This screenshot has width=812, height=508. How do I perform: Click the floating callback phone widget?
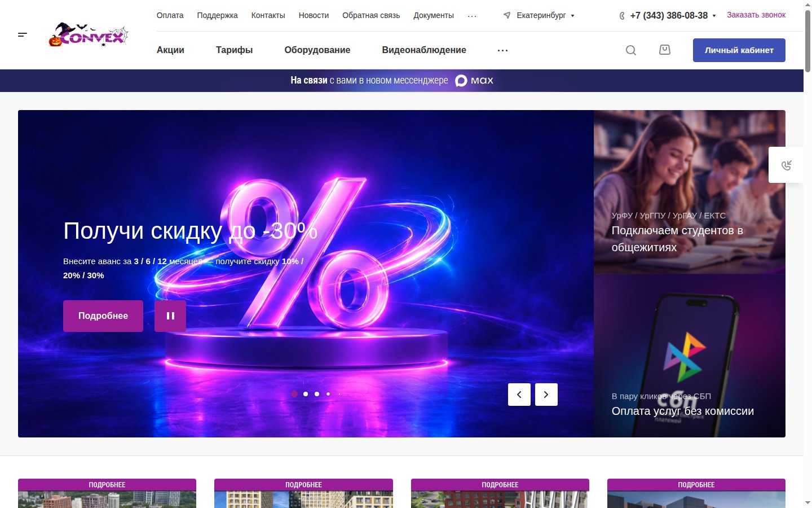tap(786, 165)
